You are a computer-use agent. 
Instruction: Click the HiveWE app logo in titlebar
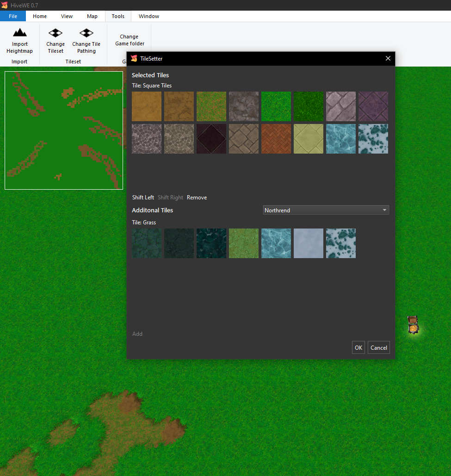[x=5, y=5]
